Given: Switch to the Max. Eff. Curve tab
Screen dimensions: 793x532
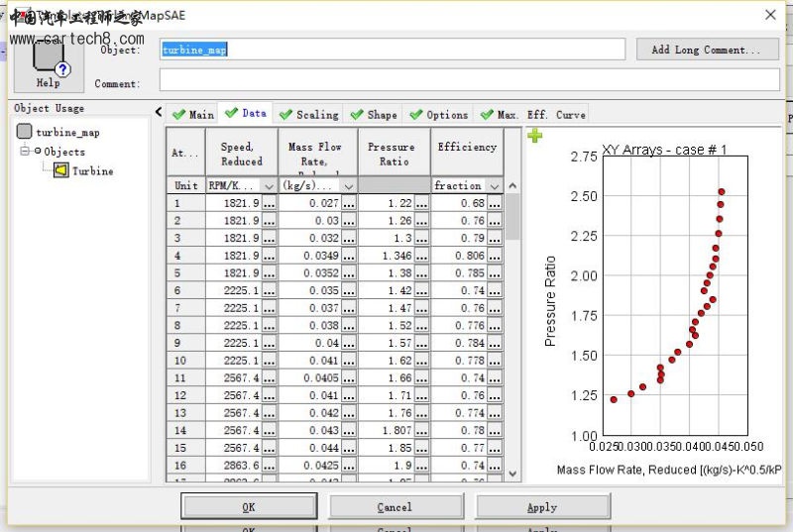Looking at the screenshot, I should 532,115.
